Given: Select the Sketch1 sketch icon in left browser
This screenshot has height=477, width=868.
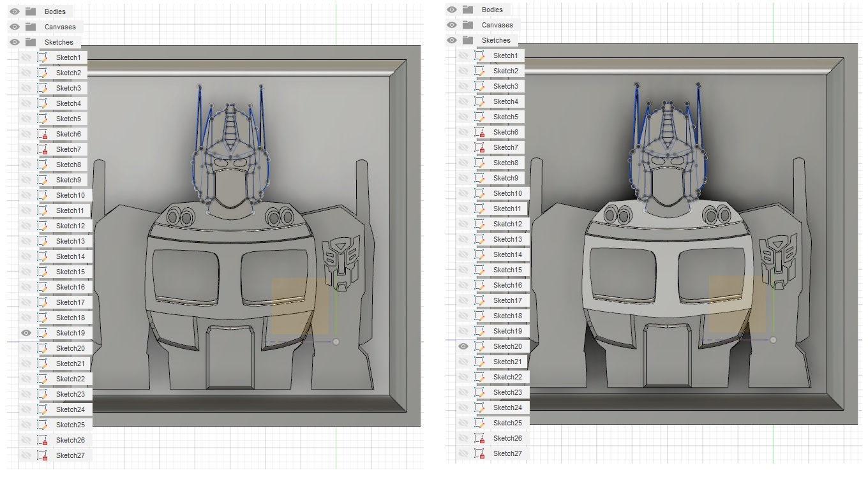Looking at the screenshot, I should 43,57.
